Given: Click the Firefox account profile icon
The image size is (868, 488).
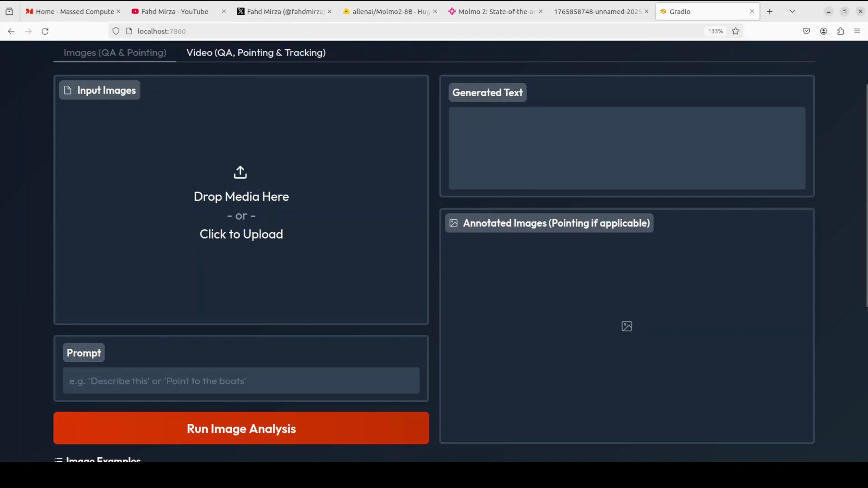Looking at the screenshot, I should coord(824,31).
